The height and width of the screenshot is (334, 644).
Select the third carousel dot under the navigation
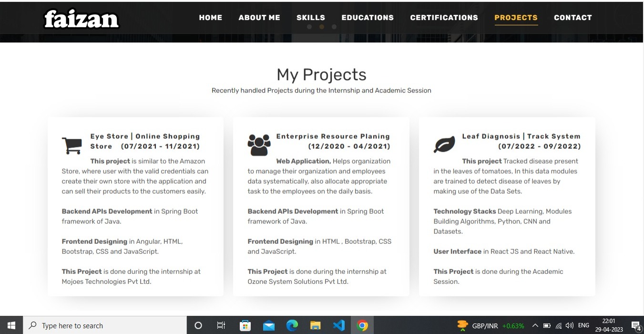[x=334, y=27]
